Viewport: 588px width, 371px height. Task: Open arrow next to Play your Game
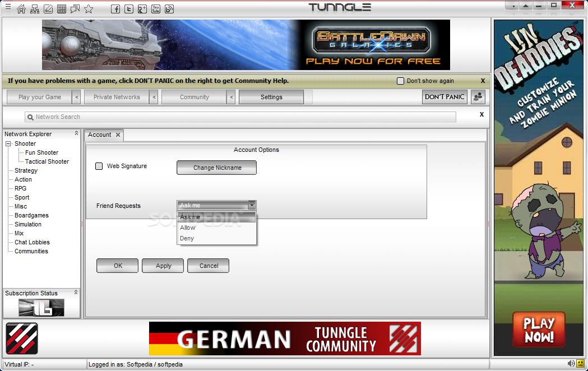76,98
